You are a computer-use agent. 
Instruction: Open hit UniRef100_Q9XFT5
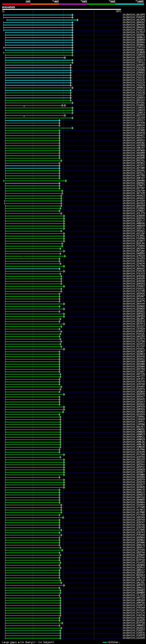tap(134, 58)
